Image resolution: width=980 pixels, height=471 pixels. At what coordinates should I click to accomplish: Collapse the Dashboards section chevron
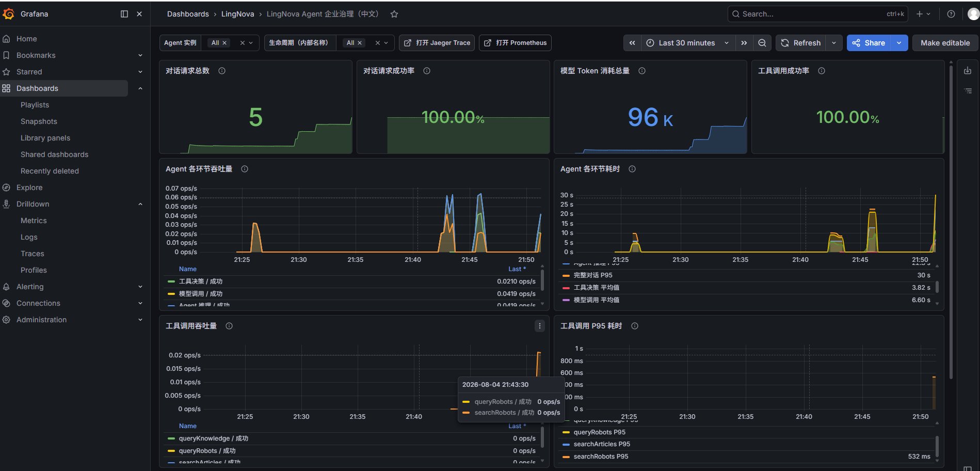click(x=140, y=88)
